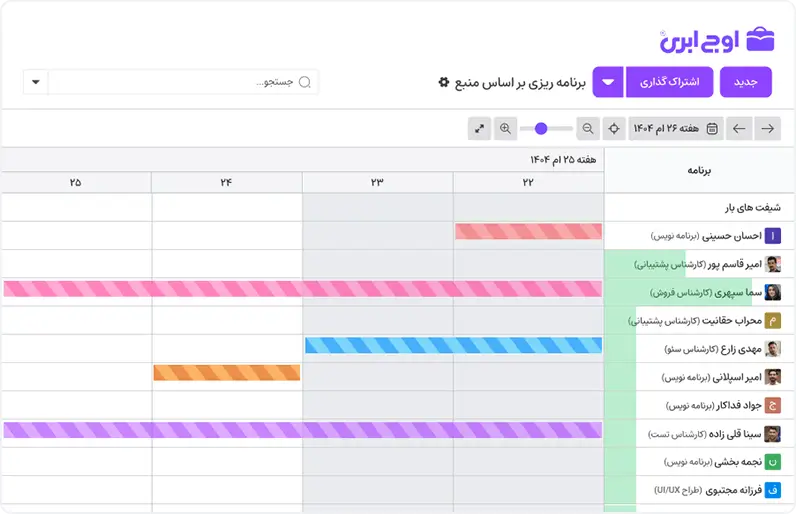The image size is (796, 514).
Task: Click the zoom out magnifier icon
Action: (x=588, y=128)
